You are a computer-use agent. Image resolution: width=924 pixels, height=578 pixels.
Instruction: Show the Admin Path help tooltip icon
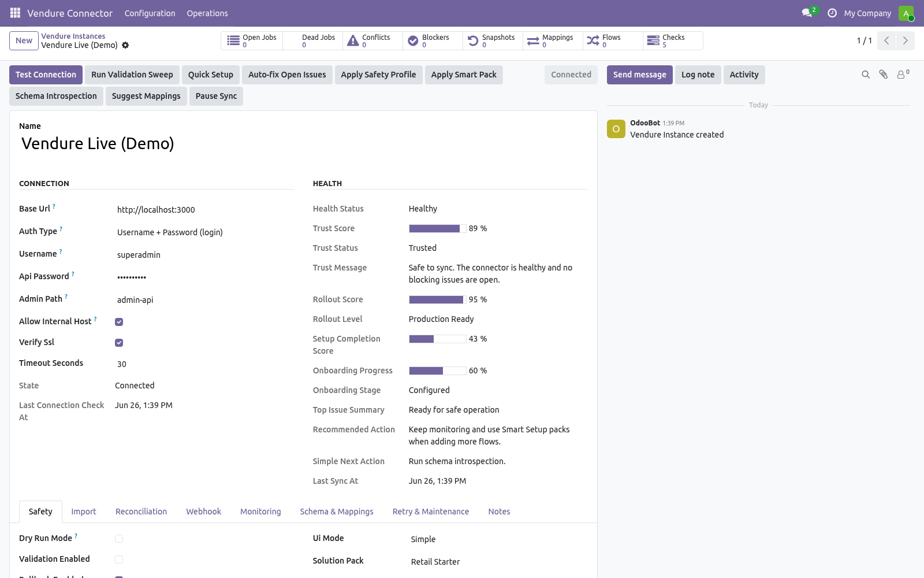pyautogui.click(x=66, y=297)
